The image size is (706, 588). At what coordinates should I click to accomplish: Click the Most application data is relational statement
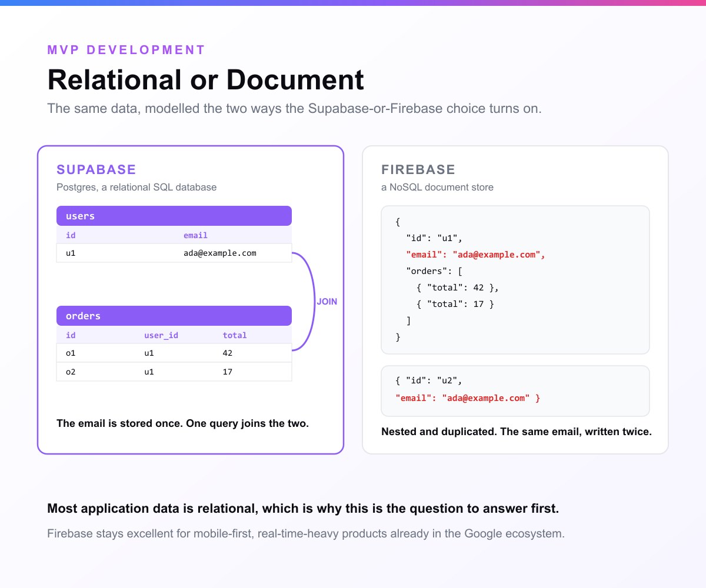303,509
